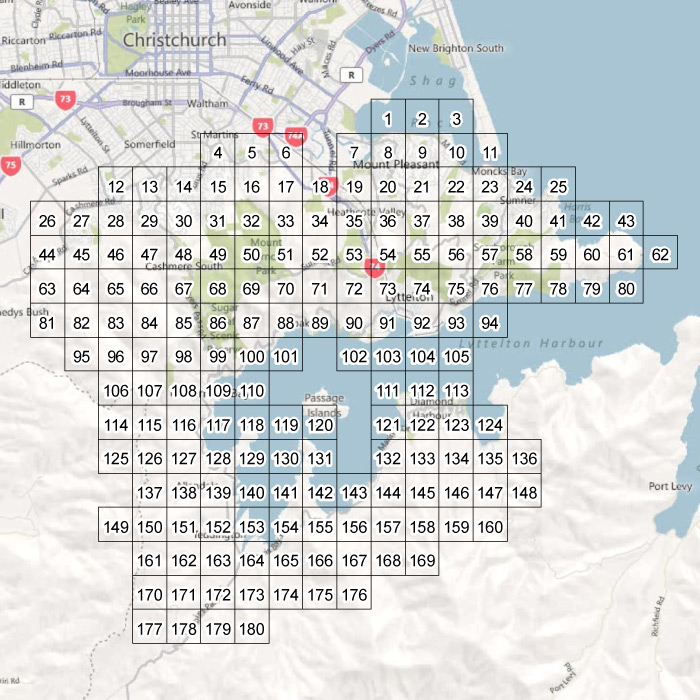
Task: Select grid cell 180
Action: tap(252, 627)
